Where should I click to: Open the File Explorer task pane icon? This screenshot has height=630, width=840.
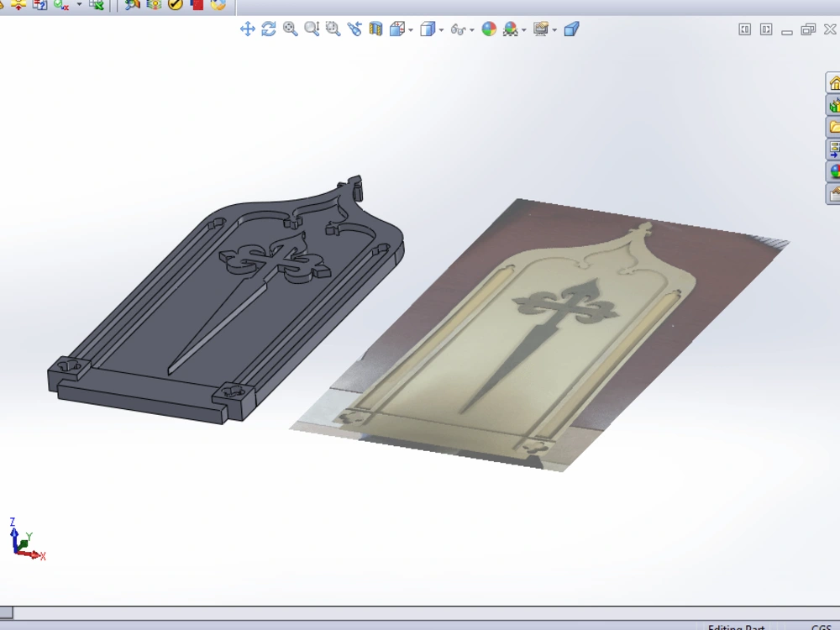click(x=834, y=128)
